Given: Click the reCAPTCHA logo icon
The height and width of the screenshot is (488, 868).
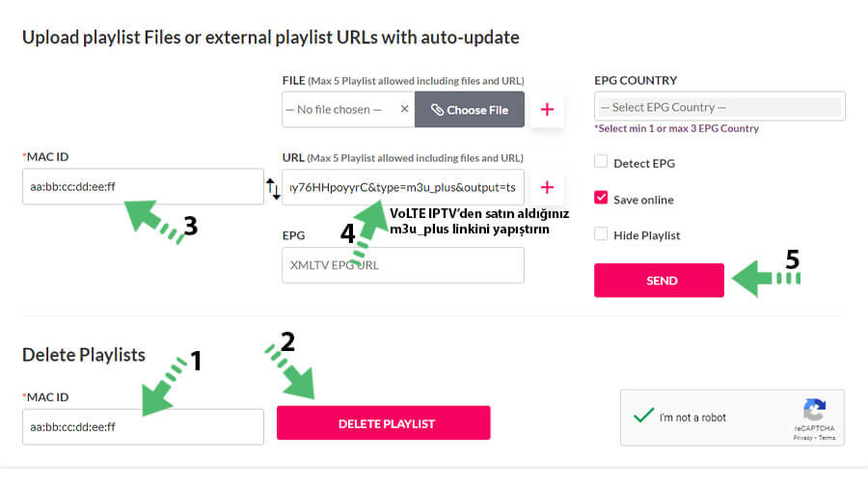Looking at the screenshot, I should click(814, 410).
